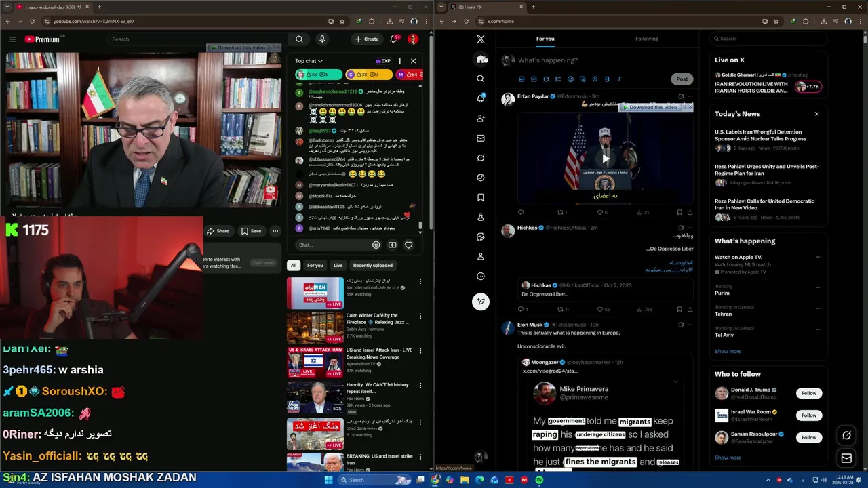
Task: Open more actions beside Save button
Action: tap(275, 231)
